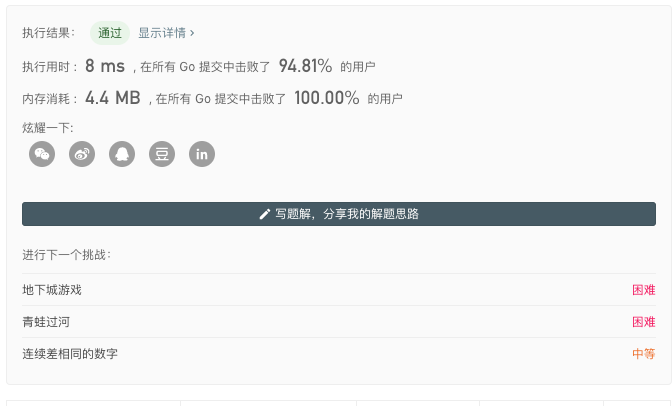Expand 显示详情 chevron arrow
Viewport: 672px width, 406px height.
click(x=192, y=33)
